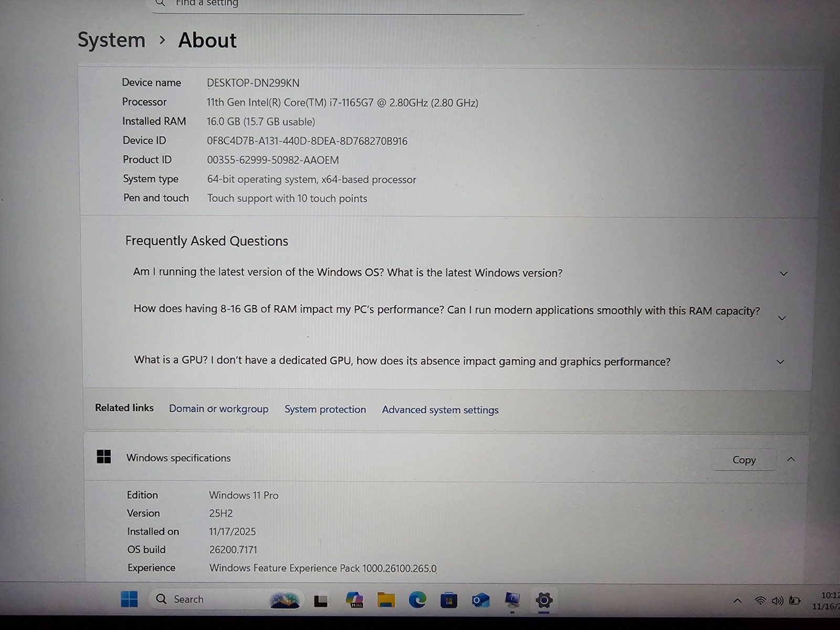Click the Frequently Asked Questions heading
Screen dimensions: 840x630
point(206,241)
